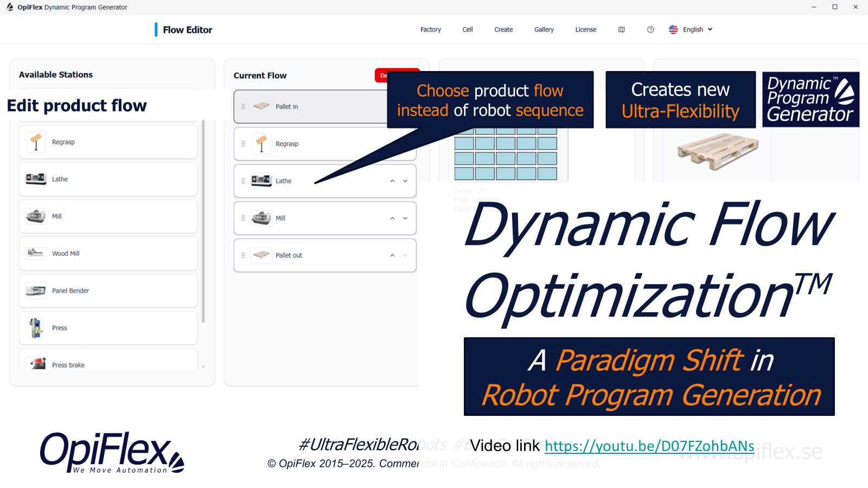Click scroll down arrow in Available Stations

coord(203,367)
